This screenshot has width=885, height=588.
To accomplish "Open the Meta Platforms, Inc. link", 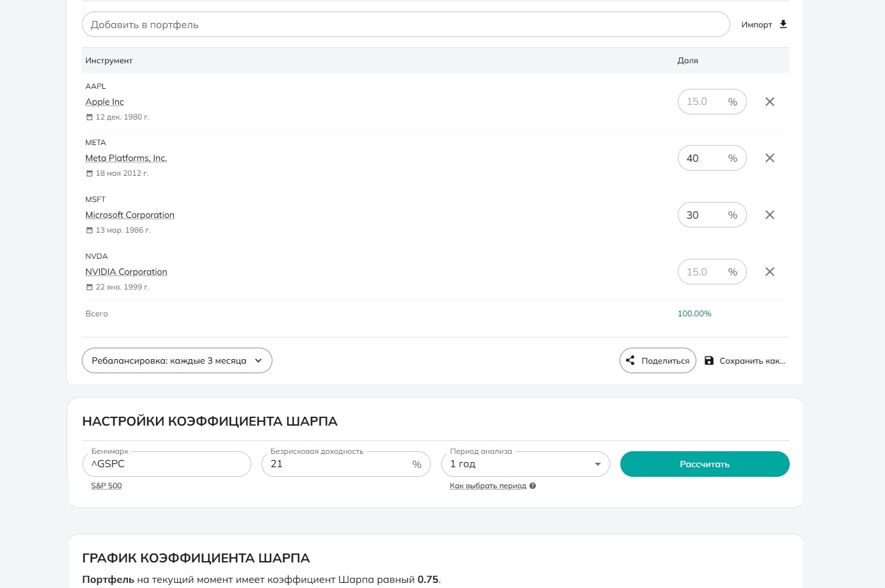I will click(126, 158).
